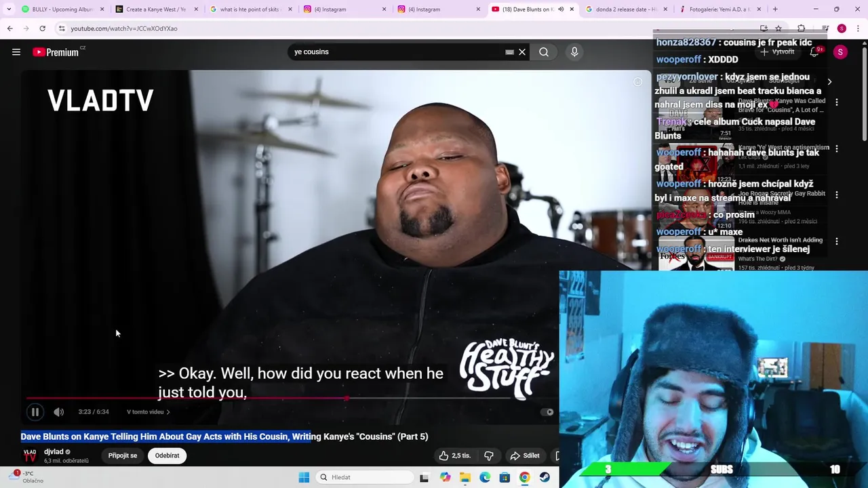
Task: Reload the page
Action: (42, 28)
